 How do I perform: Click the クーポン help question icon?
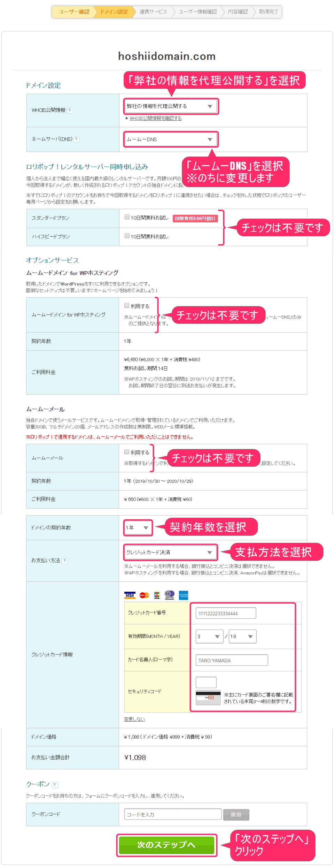(x=55, y=785)
